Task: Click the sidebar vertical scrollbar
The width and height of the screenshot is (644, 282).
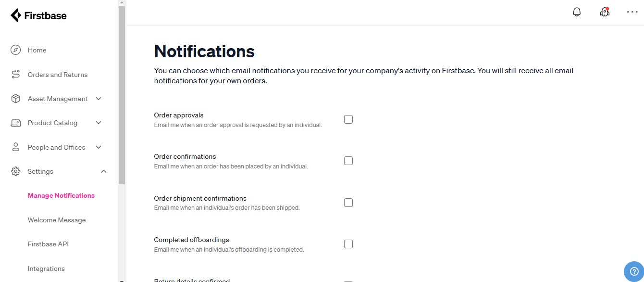Action: (122, 96)
